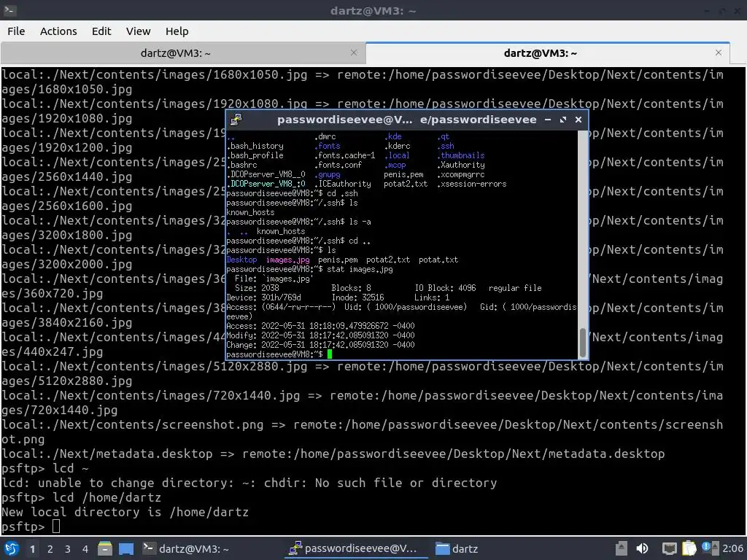This screenshot has height=560, width=747.
Task: Switch to workspace 1
Action: 32,549
